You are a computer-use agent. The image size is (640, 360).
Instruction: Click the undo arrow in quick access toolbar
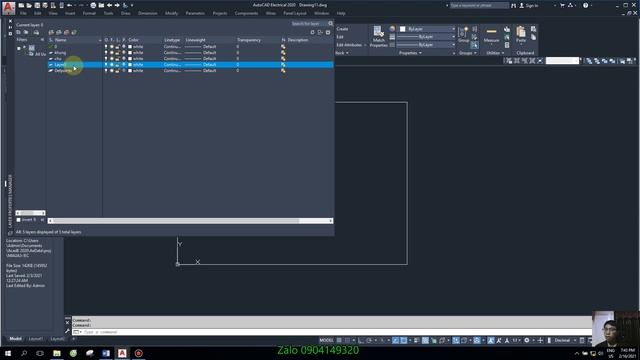click(69, 5)
